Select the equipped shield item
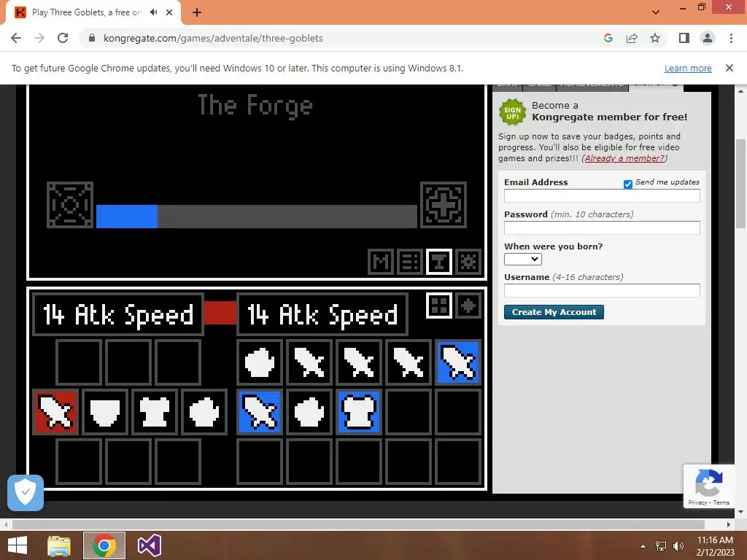Image resolution: width=747 pixels, height=560 pixels. 105,412
